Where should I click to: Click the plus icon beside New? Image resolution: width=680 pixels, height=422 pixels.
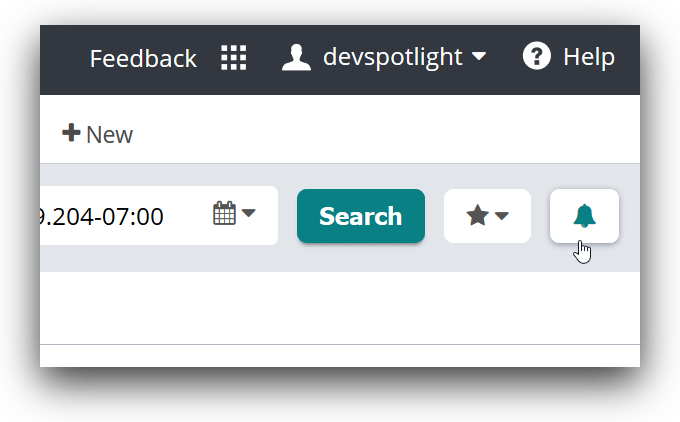[x=71, y=133]
